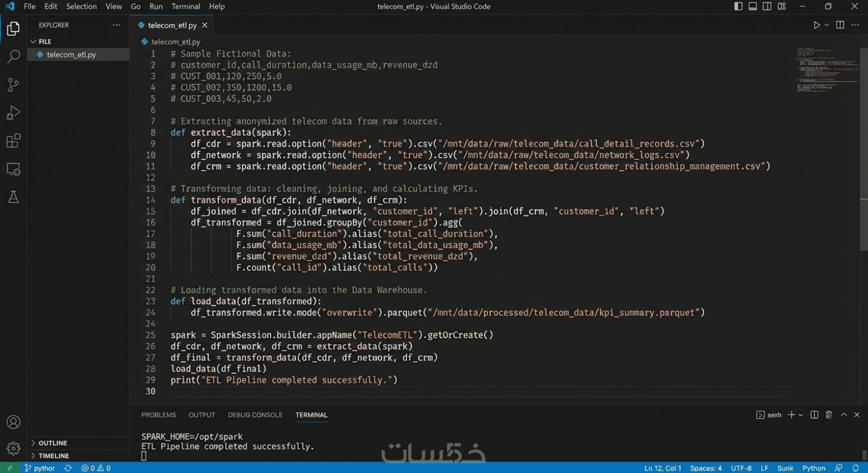Viewport: 868px width, 473px height.
Task: Click the LF end-of-line indicator
Action: point(764,468)
